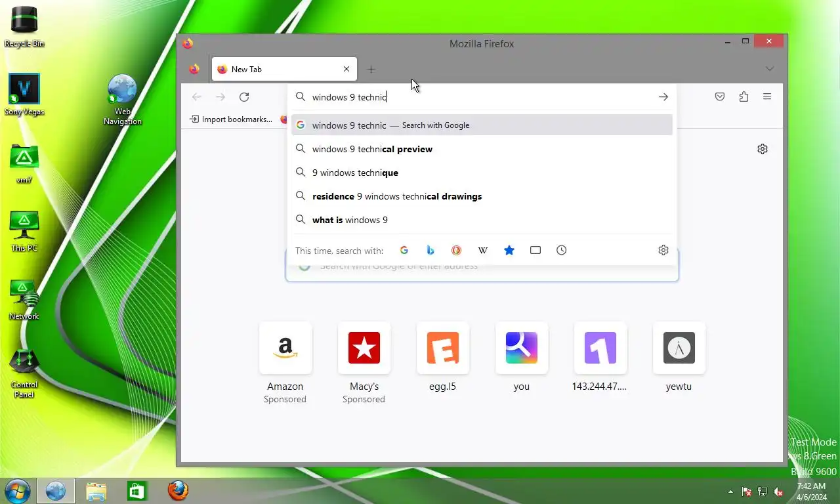Open the Store icon on taskbar
Screen dimensions: 840x504
pos(137,491)
